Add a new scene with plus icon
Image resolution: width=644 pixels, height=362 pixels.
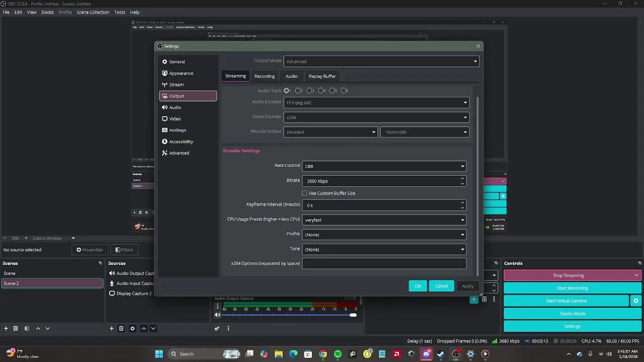[x=6, y=328]
